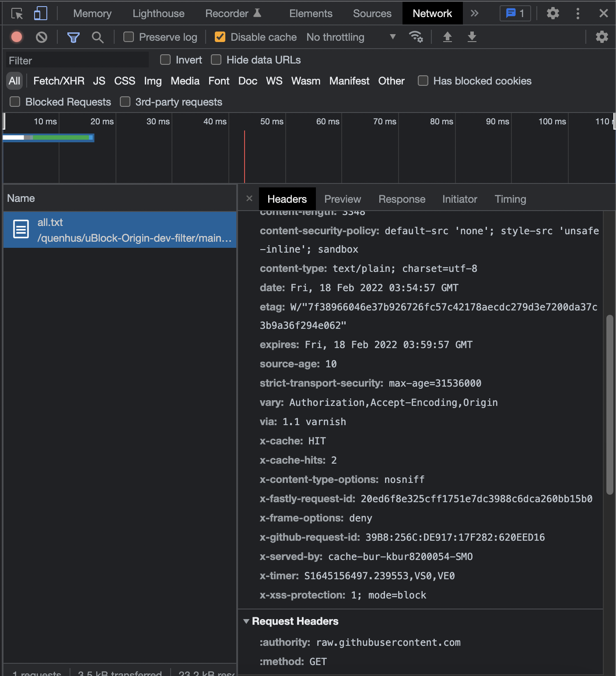Toggle the Preserve log checkbox
Viewport: 616px width, 676px height.
coord(129,37)
